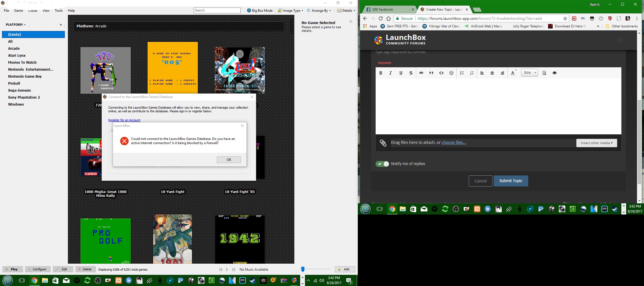Viewport: 644px width, 286px height.
Task: Open the Game menu in LaunchBox
Action: pyautogui.click(x=18, y=11)
